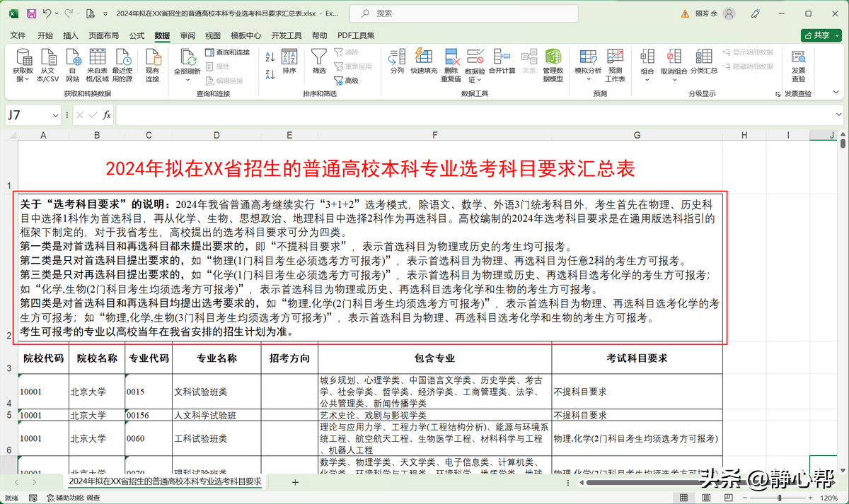Viewport: 849px width, 504px height.
Task: Click the 120% zoom level
Action: click(830, 498)
